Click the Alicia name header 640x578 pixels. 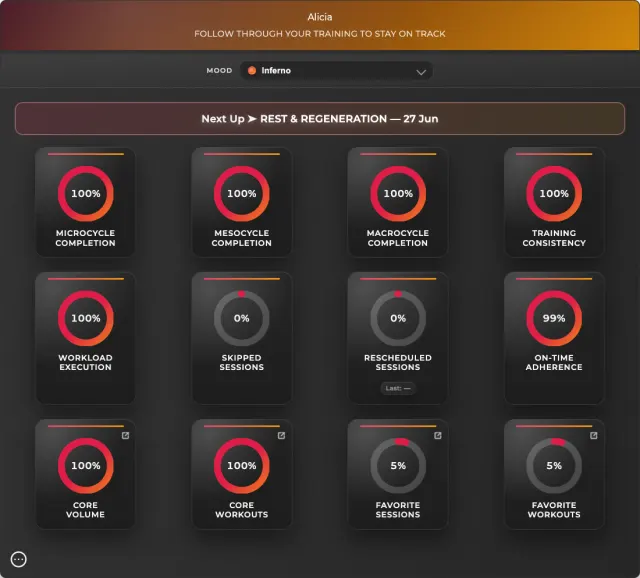tap(320, 17)
